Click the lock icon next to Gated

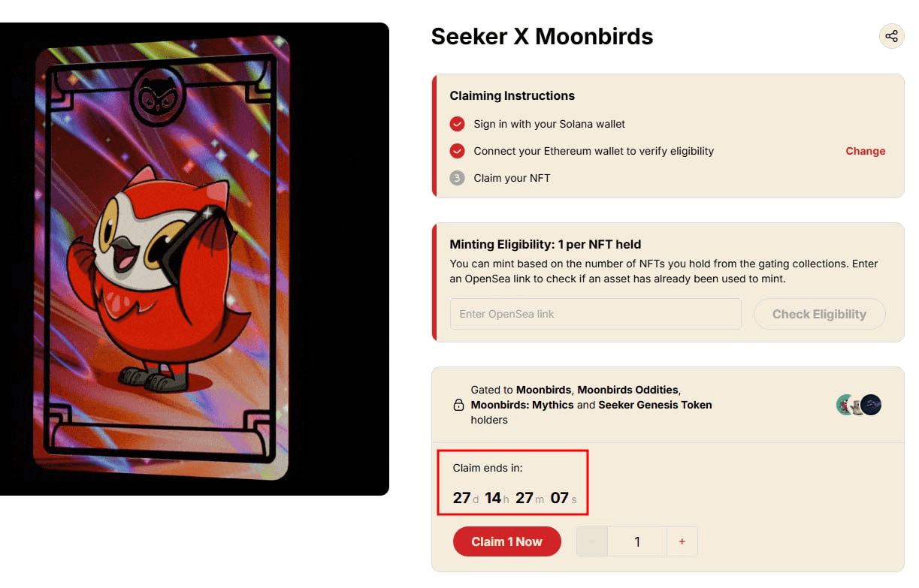(458, 406)
